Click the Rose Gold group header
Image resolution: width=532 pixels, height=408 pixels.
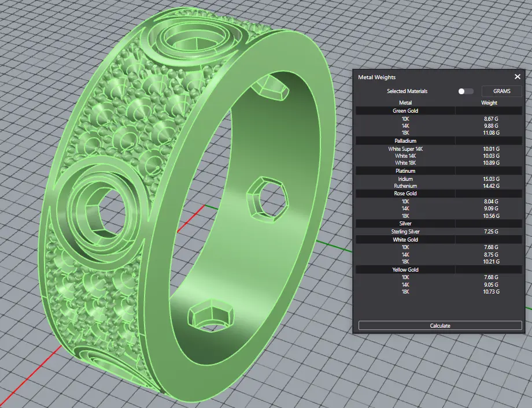(x=405, y=194)
